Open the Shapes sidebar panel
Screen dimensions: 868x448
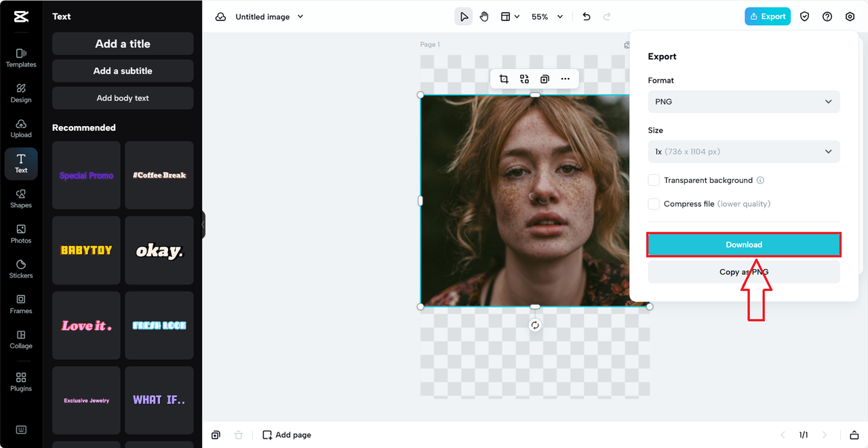tap(21, 199)
